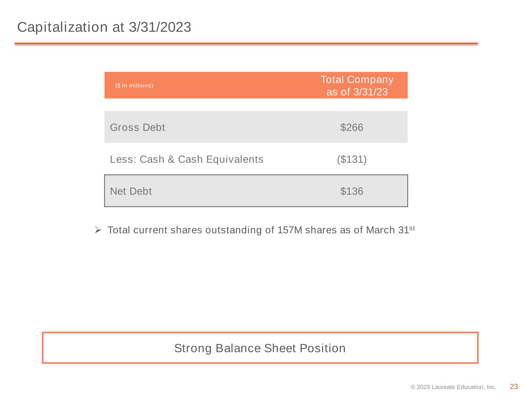Select the Net Debt row label
The height and width of the screenshot is (399, 532).
click(131, 191)
